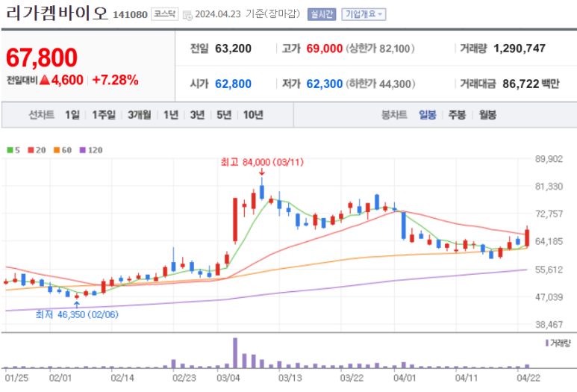Open the 기업개요 dropdown

pos(364,14)
